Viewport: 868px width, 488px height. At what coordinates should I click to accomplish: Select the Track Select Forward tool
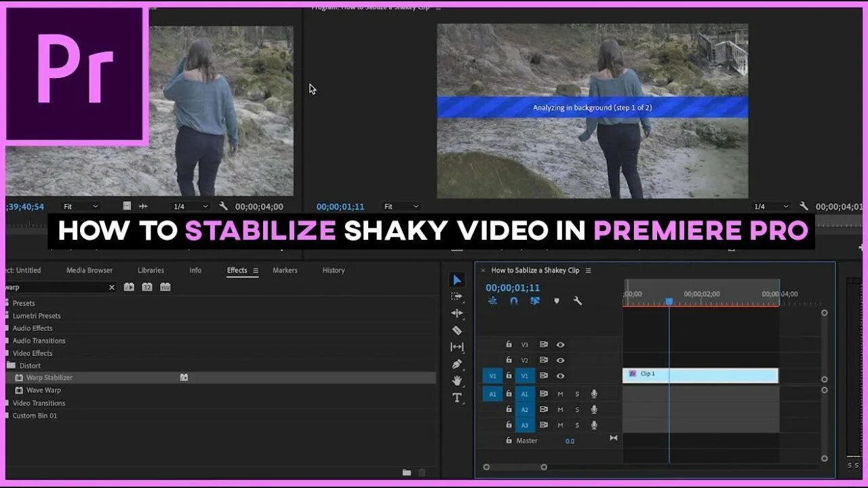(457, 296)
